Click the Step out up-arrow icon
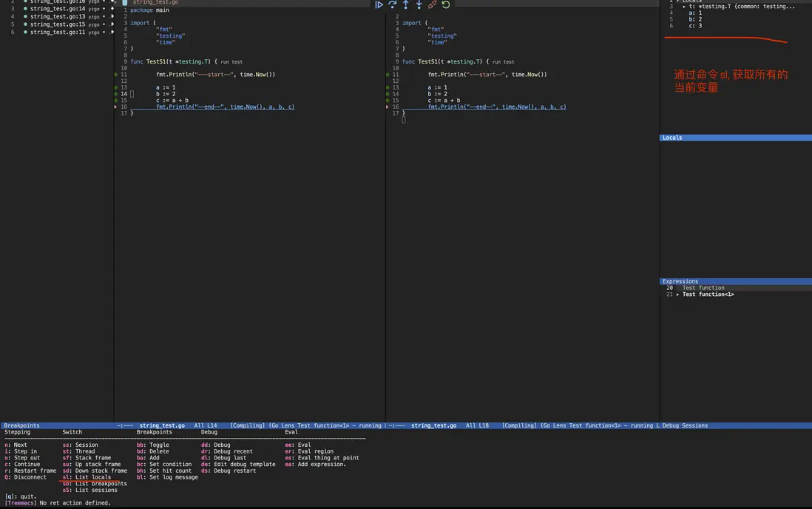Screen dimensions: 812x509 click(x=405, y=5)
